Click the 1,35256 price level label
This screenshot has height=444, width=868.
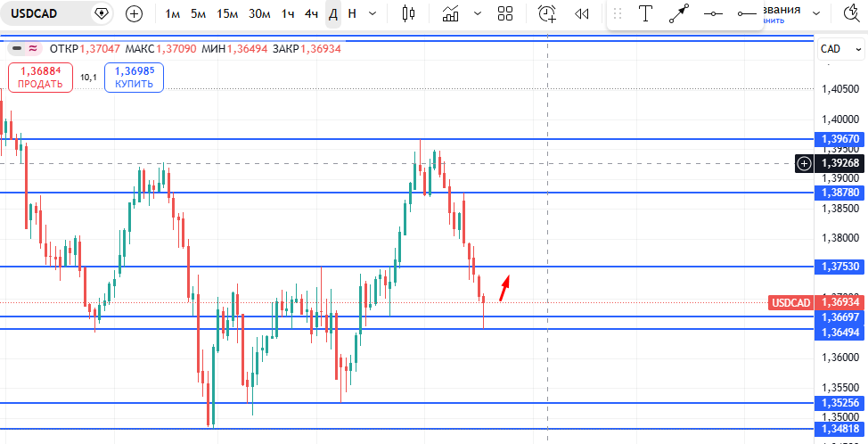839,403
